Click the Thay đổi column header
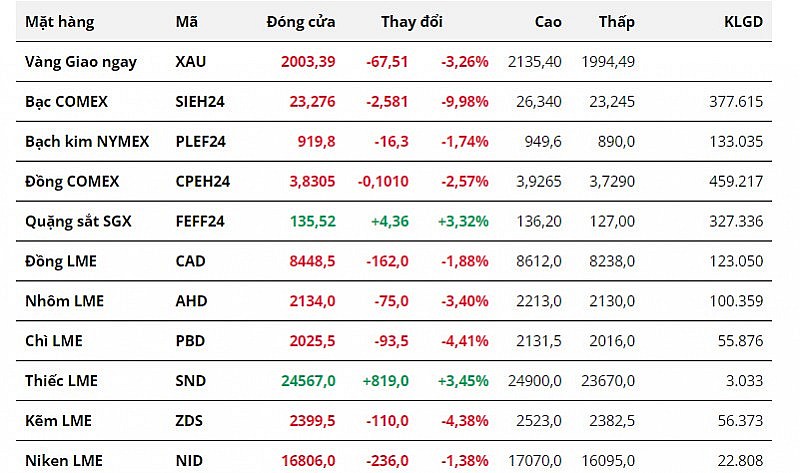 click(x=411, y=21)
